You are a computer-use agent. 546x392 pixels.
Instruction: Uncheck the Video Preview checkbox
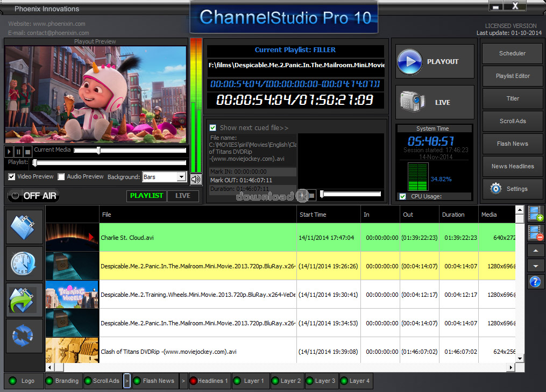click(12, 177)
